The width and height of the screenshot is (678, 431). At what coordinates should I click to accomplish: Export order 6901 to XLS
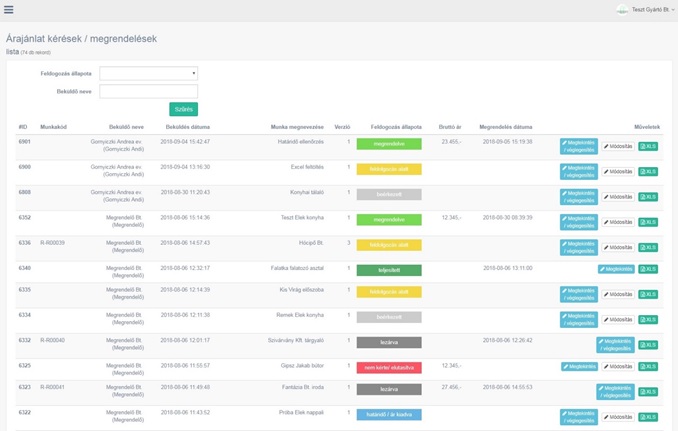pos(648,147)
